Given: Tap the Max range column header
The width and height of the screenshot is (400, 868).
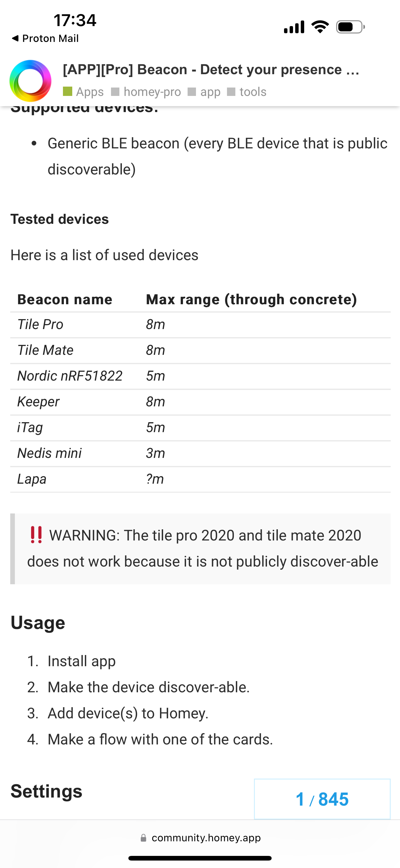Looking at the screenshot, I should click(251, 299).
